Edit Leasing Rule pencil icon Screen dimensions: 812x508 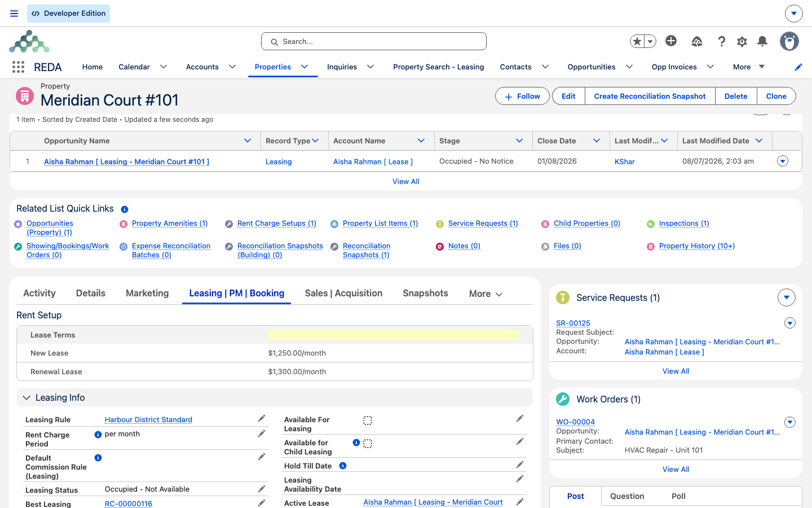pyautogui.click(x=262, y=418)
